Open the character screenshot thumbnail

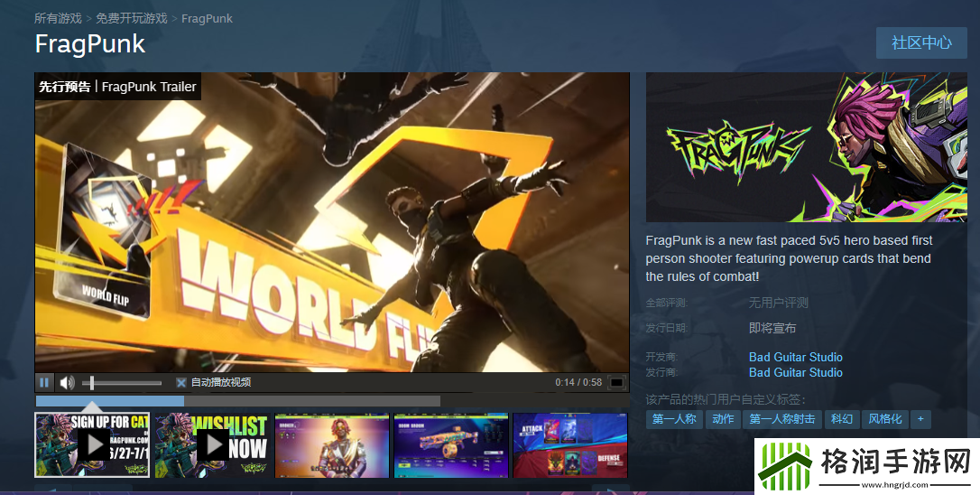pos(331,444)
